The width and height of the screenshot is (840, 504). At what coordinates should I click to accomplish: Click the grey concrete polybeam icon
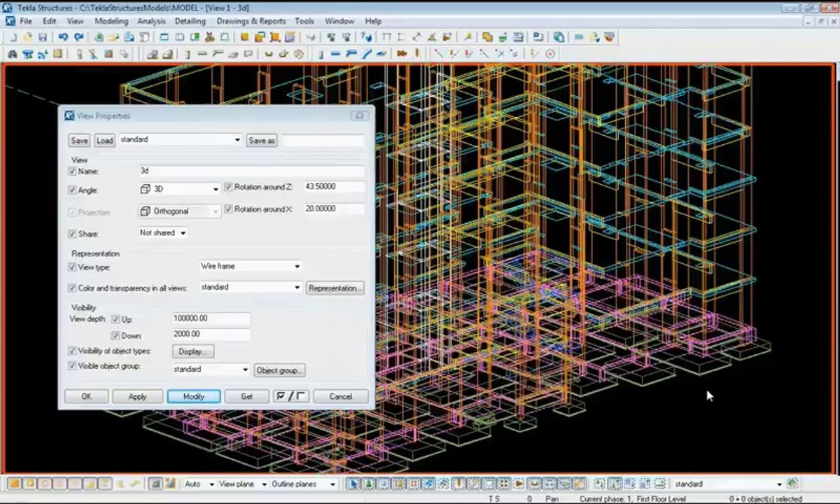pyautogui.click(x=217, y=53)
